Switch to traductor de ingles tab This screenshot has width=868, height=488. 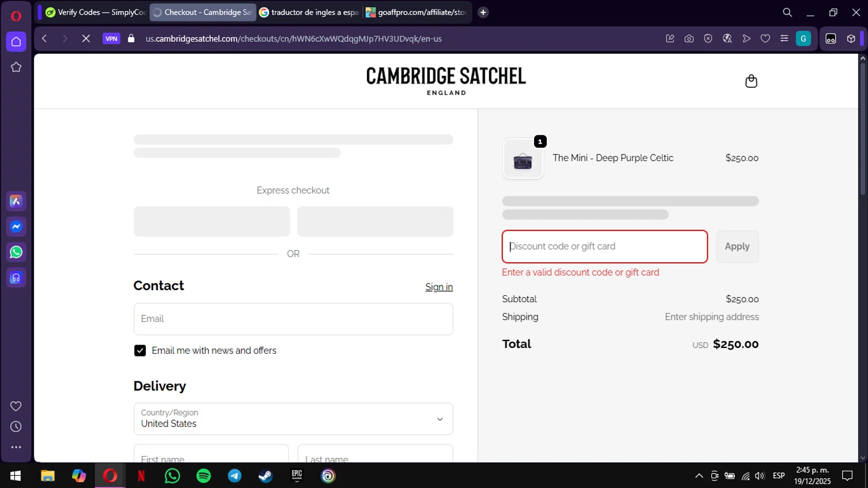tap(309, 12)
